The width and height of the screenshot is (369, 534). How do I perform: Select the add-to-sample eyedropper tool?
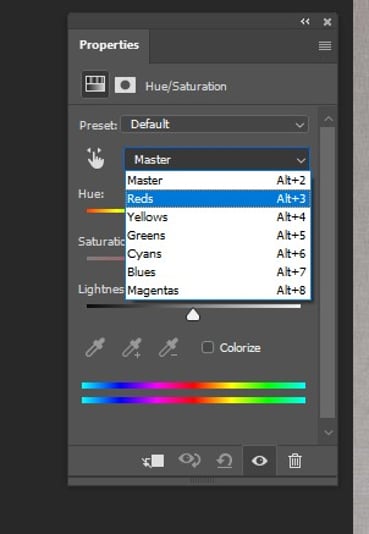(132, 348)
